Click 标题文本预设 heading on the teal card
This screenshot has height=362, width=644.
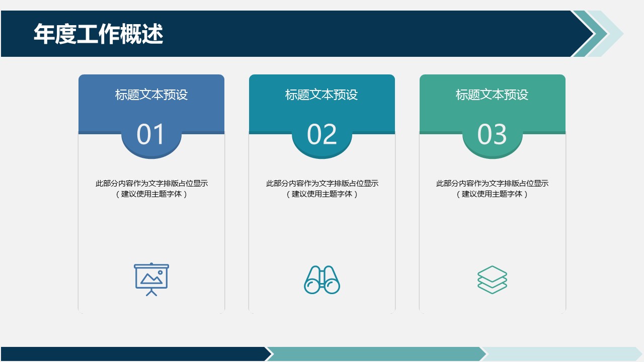(322, 95)
